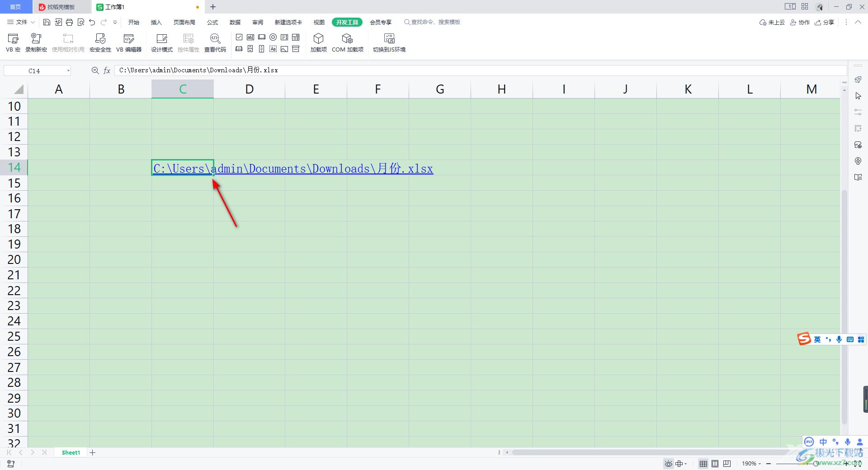Expand the 文件 menu dropdown arrow
The height and width of the screenshot is (470, 868).
(33, 22)
